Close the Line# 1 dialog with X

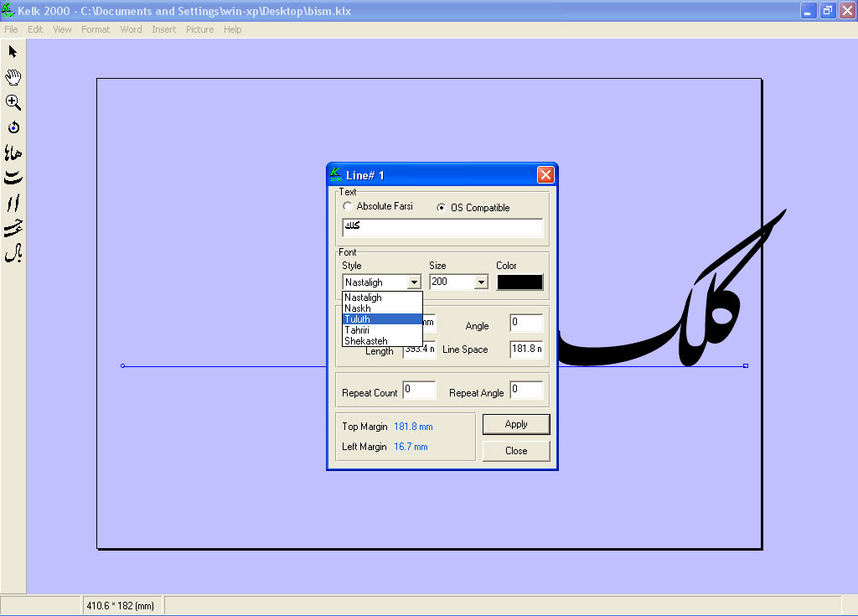point(545,174)
